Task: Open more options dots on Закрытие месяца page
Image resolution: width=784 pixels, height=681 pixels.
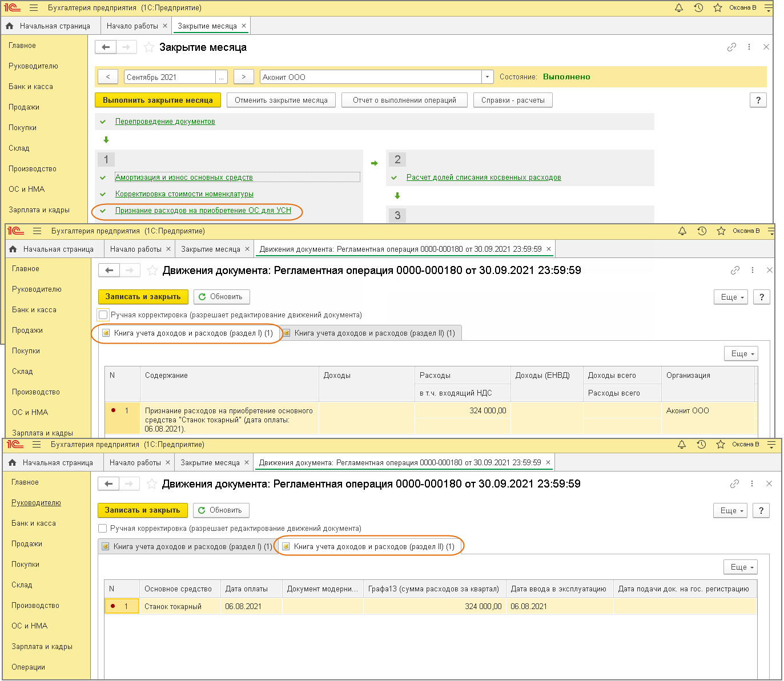Action: (x=749, y=47)
